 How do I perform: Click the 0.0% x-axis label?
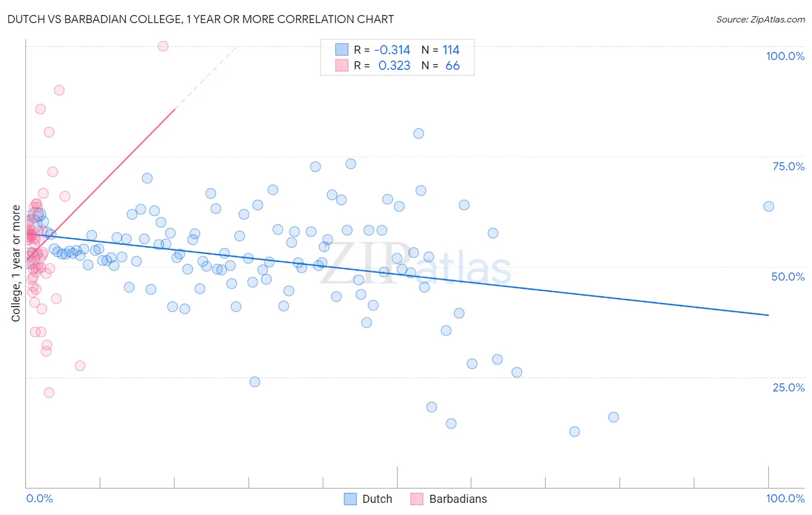[x=39, y=498]
